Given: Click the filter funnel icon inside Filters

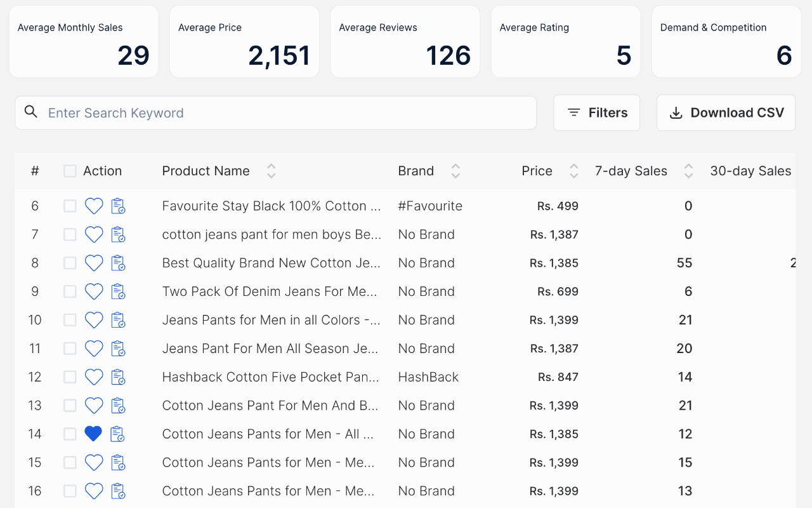Looking at the screenshot, I should pyautogui.click(x=575, y=112).
